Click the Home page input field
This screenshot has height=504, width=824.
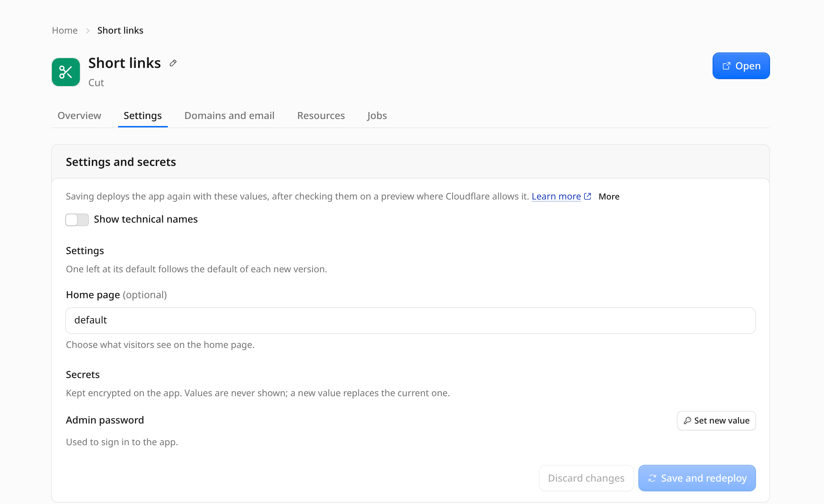click(411, 321)
